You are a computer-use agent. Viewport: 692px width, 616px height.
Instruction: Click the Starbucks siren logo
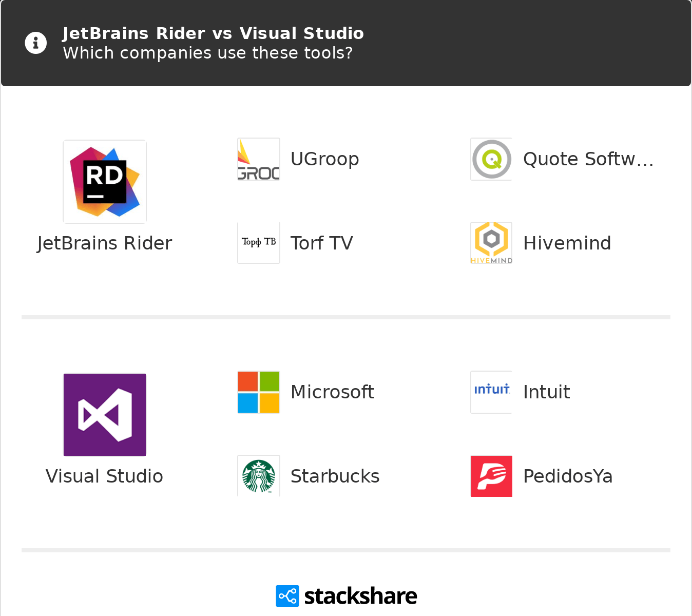click(258, 476)
